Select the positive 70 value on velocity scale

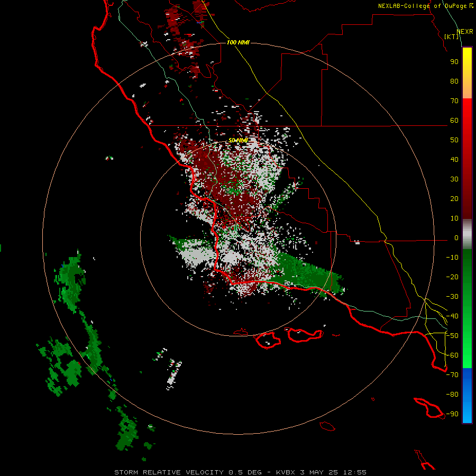tap(454, 101)
